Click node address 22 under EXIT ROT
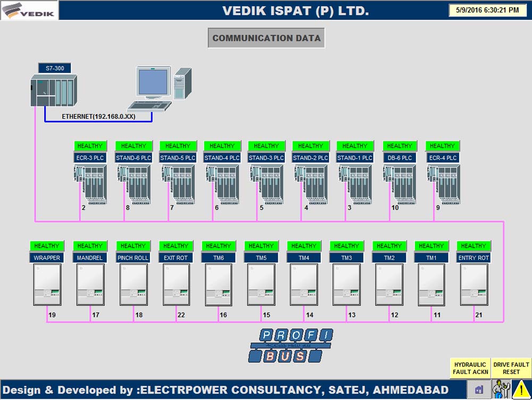 (181, 315)
